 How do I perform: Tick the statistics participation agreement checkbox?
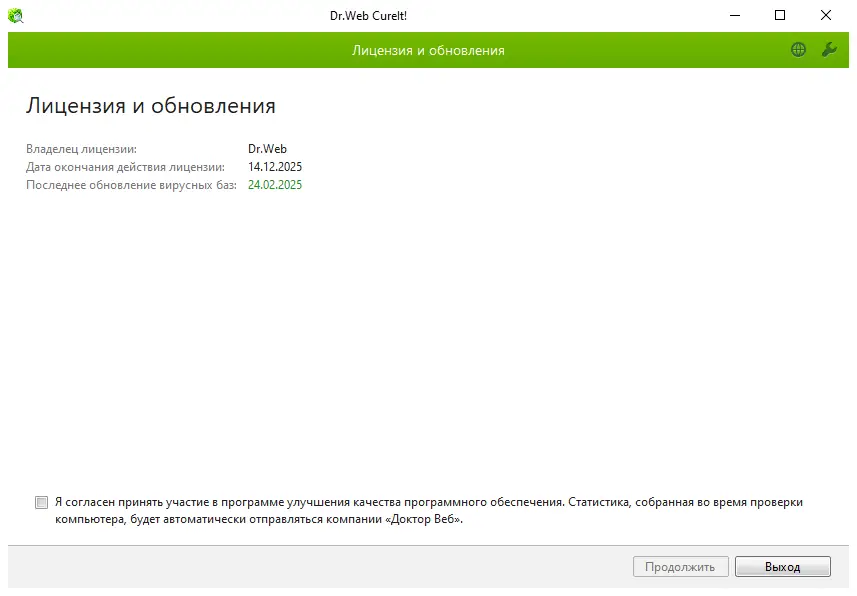pyautogui.click(x=41, y=502)
